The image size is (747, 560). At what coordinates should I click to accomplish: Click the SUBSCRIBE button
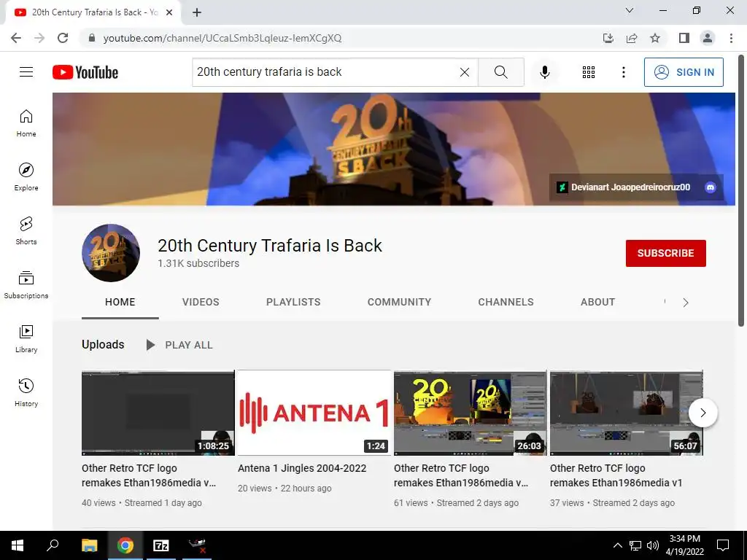(665, 253)
